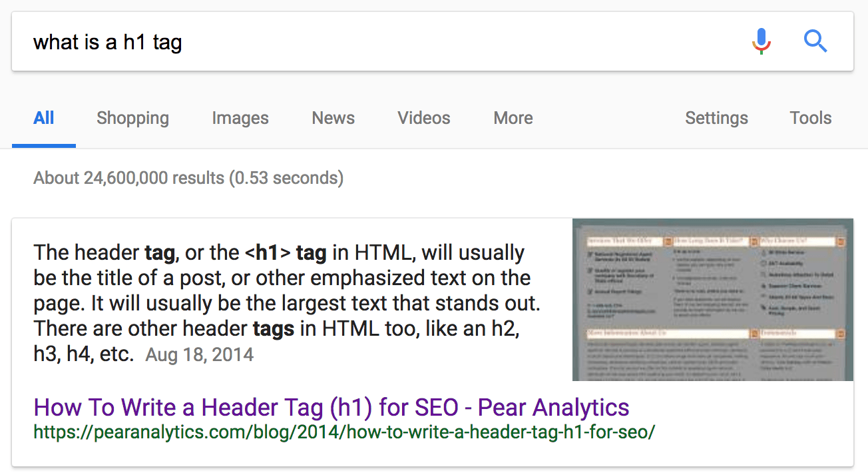Open the Videos results tab
The width and height of the screenshot is (868, 473).
pyautogui.click(x=424, y=119)
